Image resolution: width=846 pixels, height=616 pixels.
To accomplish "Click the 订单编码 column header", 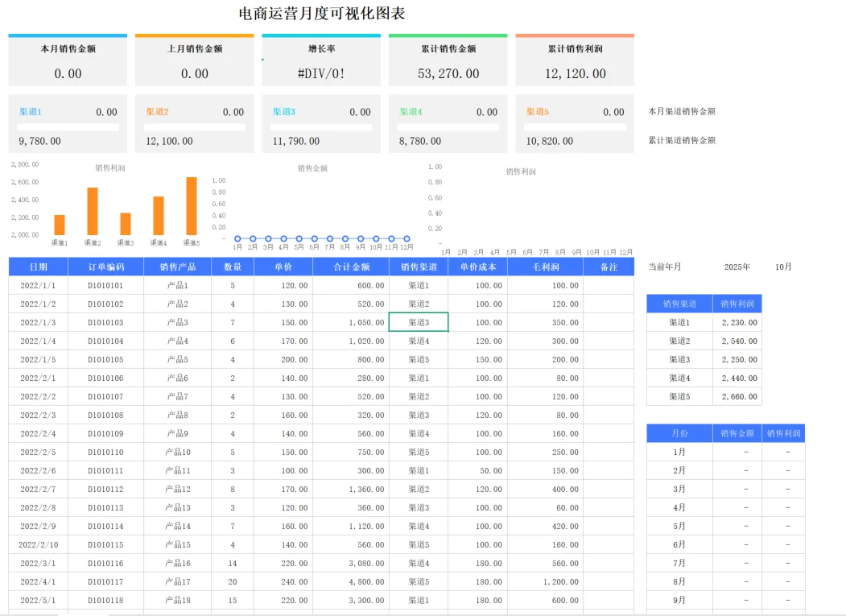I will point(106,267).
